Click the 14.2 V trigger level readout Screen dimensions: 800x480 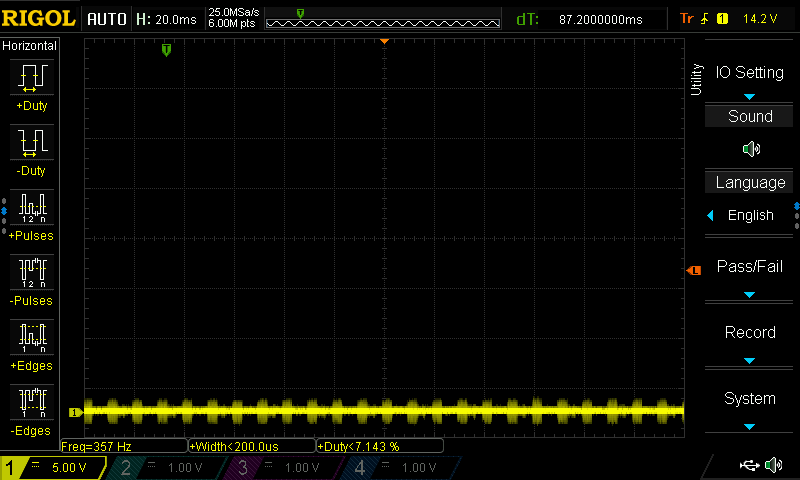pos(760,19)
